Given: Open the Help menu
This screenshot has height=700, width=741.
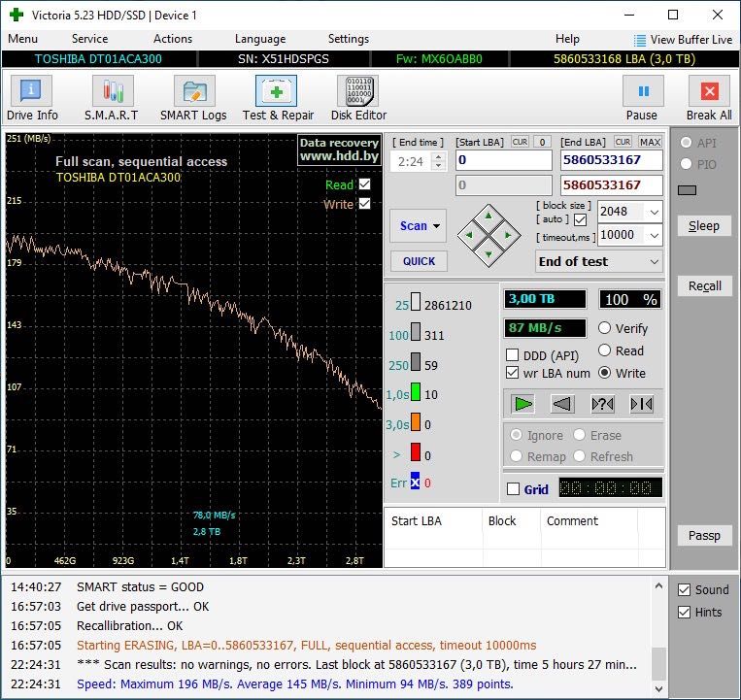Looking at the screenshot, I should [567, 39].
